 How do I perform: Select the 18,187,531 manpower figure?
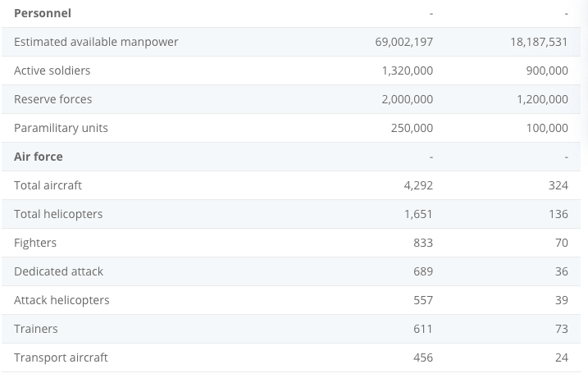click(539, 42)
